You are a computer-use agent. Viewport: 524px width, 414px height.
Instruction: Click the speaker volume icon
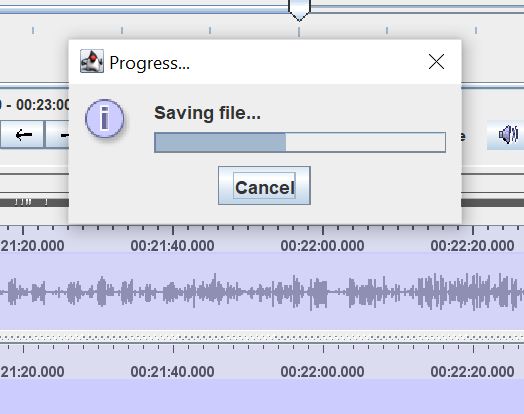(508, 135)
